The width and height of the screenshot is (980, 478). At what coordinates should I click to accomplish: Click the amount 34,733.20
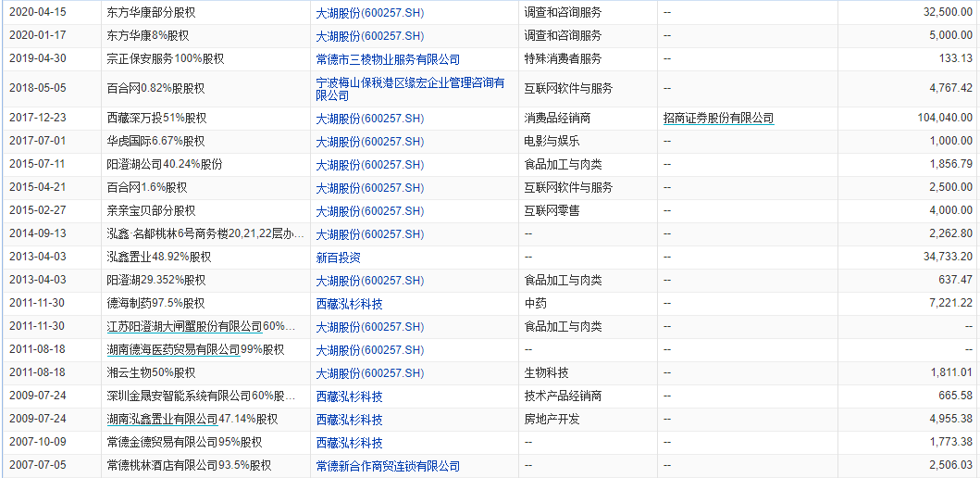click(948, 258)
